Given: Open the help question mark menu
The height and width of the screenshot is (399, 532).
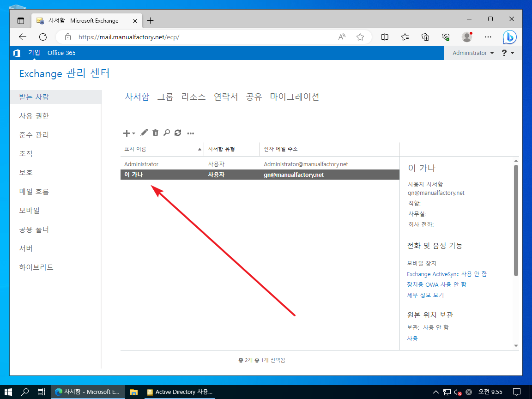Looking at the screenshot, I should (x=508, y=53).
